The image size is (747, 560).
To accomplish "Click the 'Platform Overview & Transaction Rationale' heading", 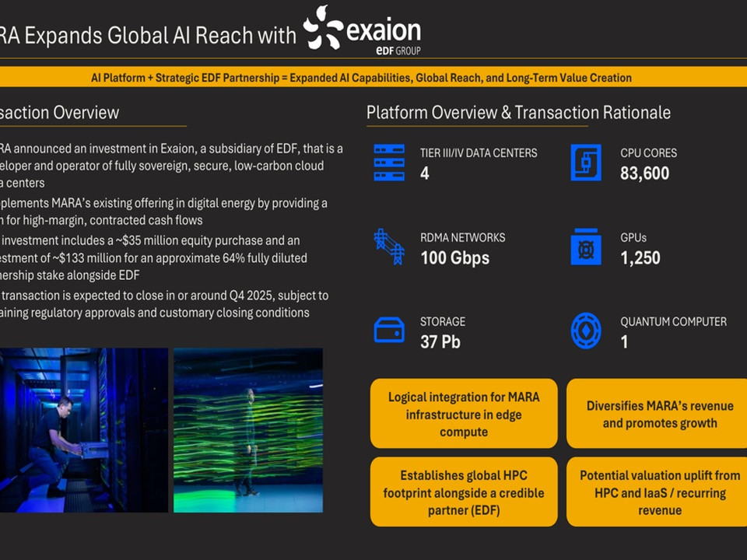I will coord(518,113).
